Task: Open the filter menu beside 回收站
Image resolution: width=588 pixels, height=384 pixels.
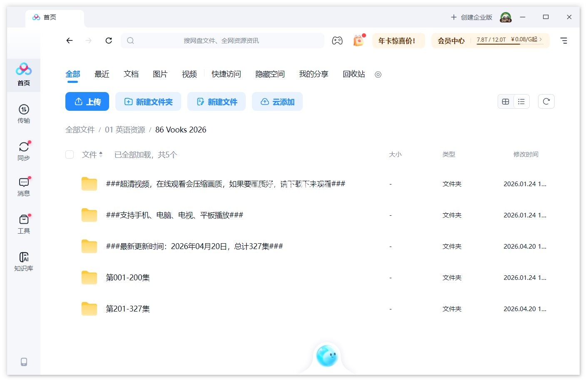Action: tap(378, 75)
